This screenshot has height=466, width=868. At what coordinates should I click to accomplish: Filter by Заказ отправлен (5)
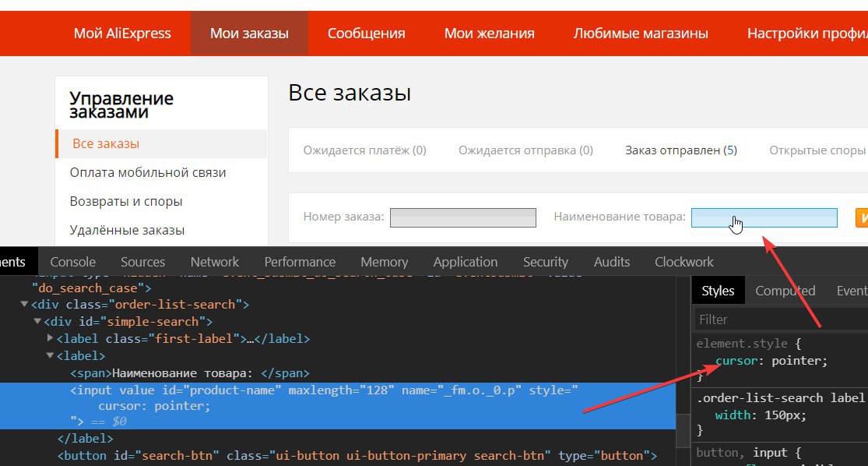681,150
